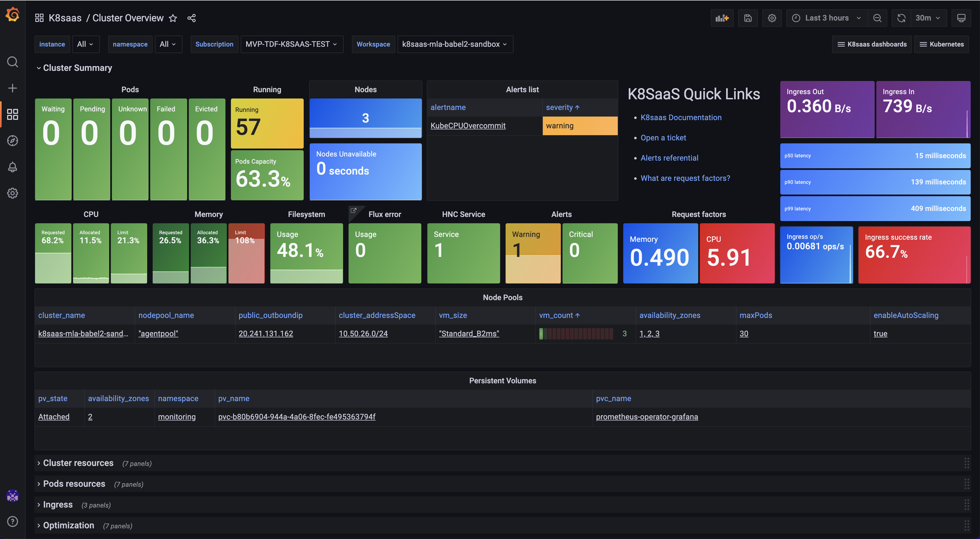Share the dashboard via share icon

point(191,18)
